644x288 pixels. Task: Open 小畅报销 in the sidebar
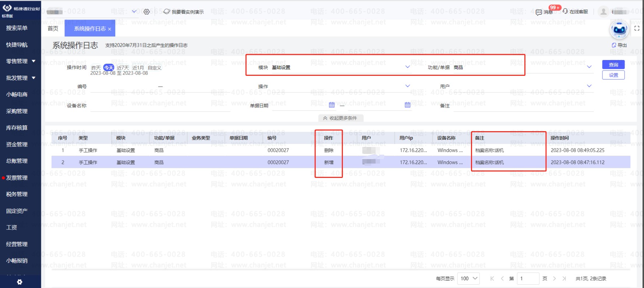pyautogui.click(x=17, y=260)
